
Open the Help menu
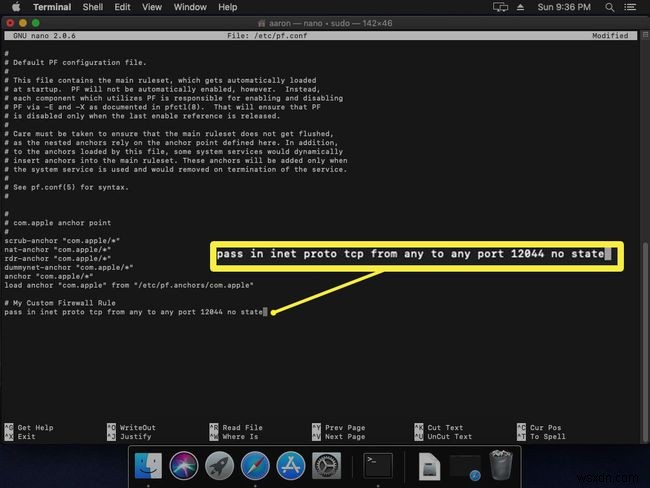(x=228, y=7)
